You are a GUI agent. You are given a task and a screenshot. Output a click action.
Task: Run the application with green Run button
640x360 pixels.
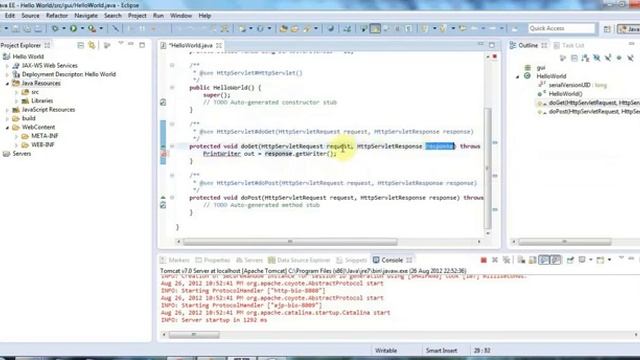pyautogui.click(x=73, y=29)
